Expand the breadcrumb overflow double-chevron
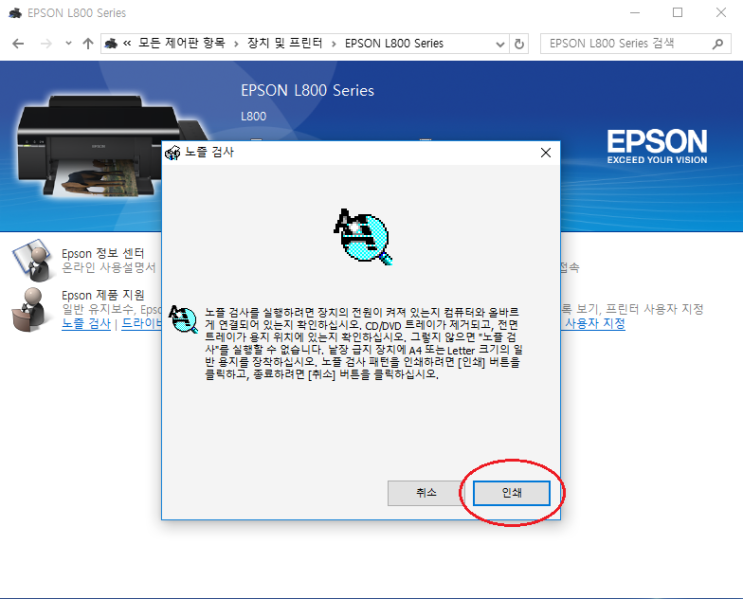743x599 pixels. coord(127,44)
